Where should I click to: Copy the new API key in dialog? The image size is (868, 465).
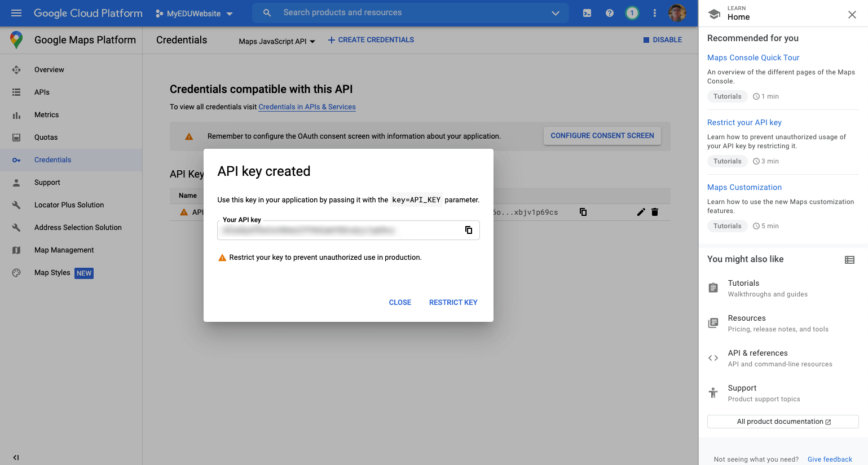click(x=468, y=230)
